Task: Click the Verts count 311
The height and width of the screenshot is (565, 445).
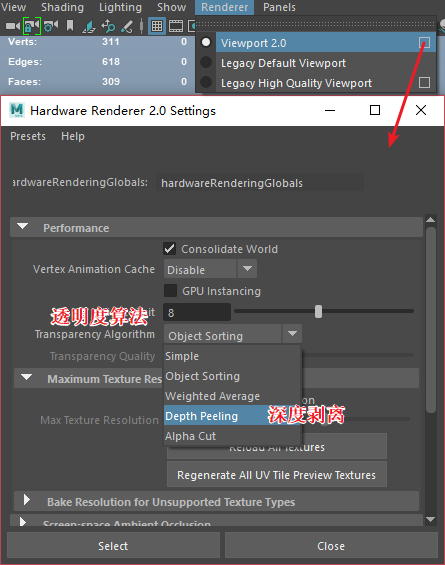Action: [111, 42]
